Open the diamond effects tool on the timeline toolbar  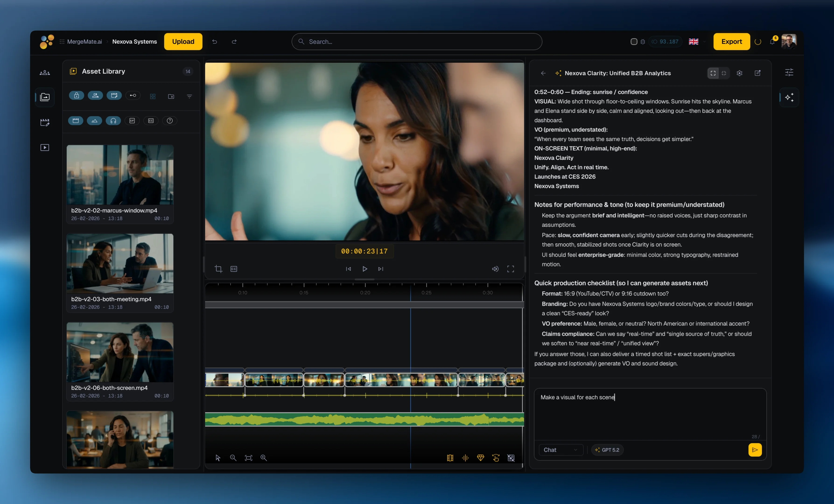[x=481, y=458]
